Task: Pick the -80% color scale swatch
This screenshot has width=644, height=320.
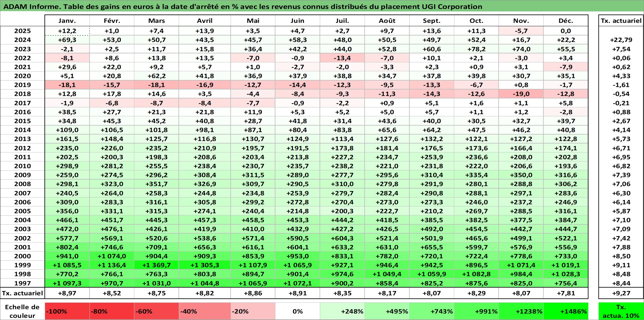Action: [x=112, y=311]
